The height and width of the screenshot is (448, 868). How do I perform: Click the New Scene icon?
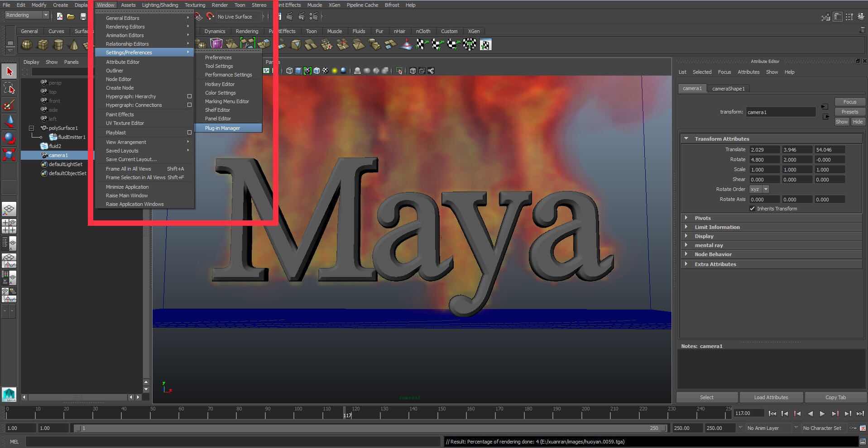(60, 16)
